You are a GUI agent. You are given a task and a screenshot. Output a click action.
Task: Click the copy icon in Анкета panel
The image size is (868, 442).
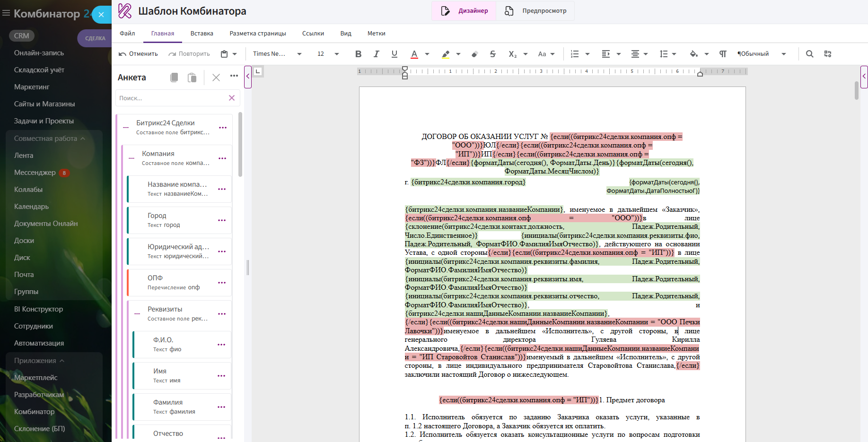click(174, 78)
